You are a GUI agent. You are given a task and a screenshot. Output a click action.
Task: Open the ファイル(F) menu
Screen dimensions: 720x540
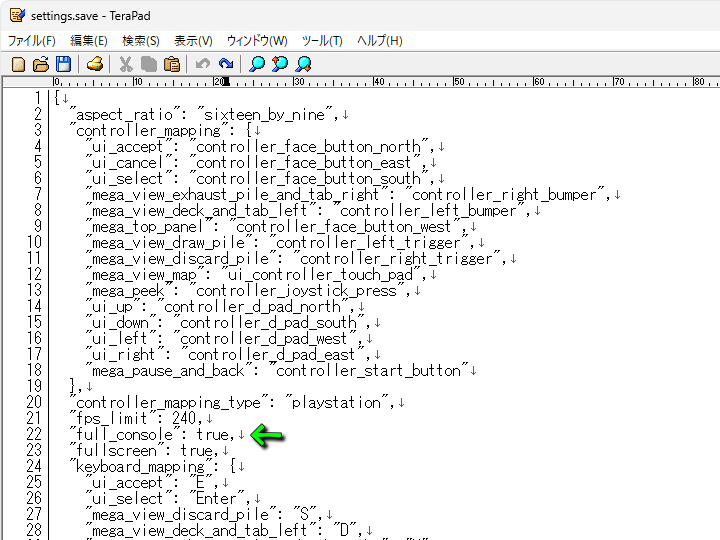pyautogui.click(x=32, y=41)
